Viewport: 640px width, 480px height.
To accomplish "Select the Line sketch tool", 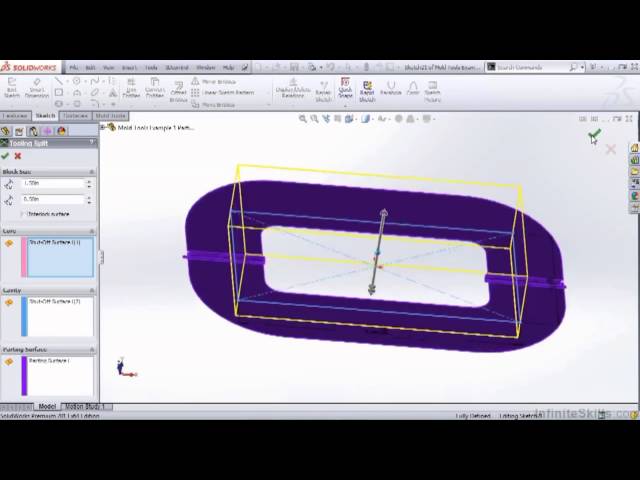I will (x=59, y=81).
